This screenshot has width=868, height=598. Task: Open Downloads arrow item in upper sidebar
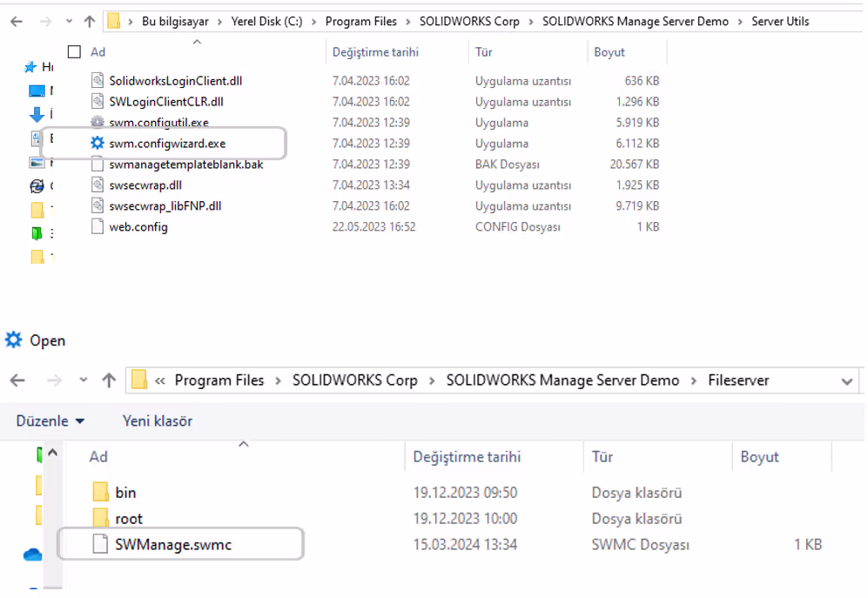pyautogui.click(x=37, y=115)
